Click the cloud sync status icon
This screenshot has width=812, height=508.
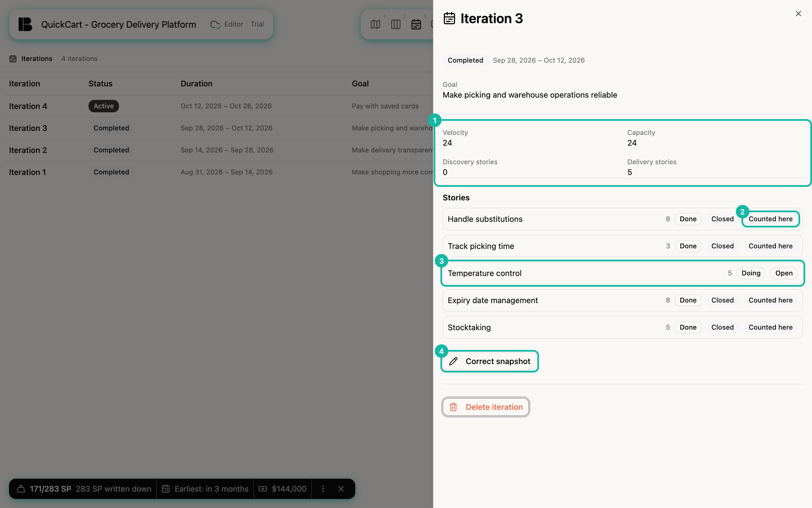215,25
